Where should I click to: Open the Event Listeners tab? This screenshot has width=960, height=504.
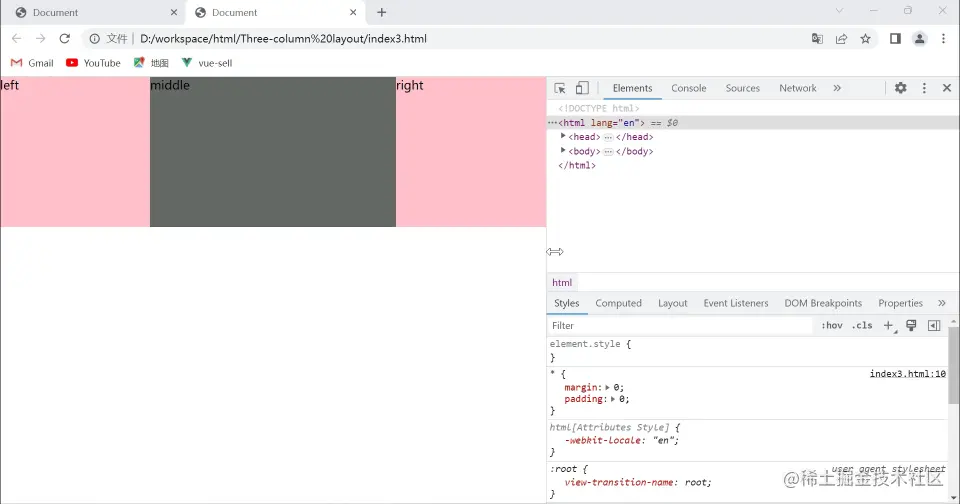736,303
